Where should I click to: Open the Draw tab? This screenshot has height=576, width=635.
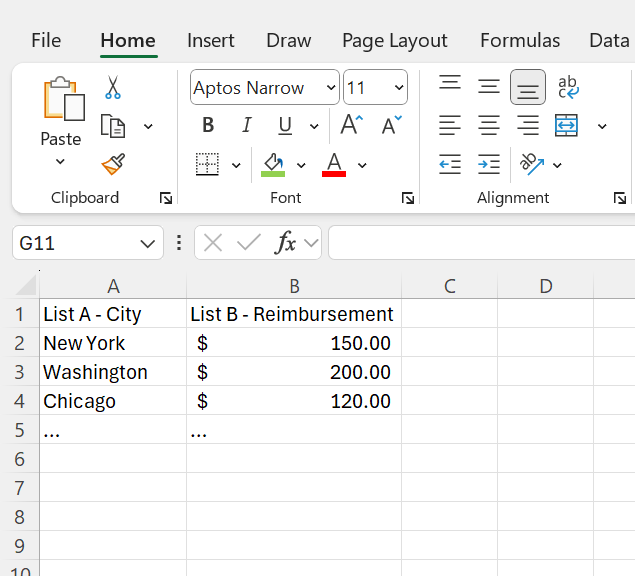289,41
